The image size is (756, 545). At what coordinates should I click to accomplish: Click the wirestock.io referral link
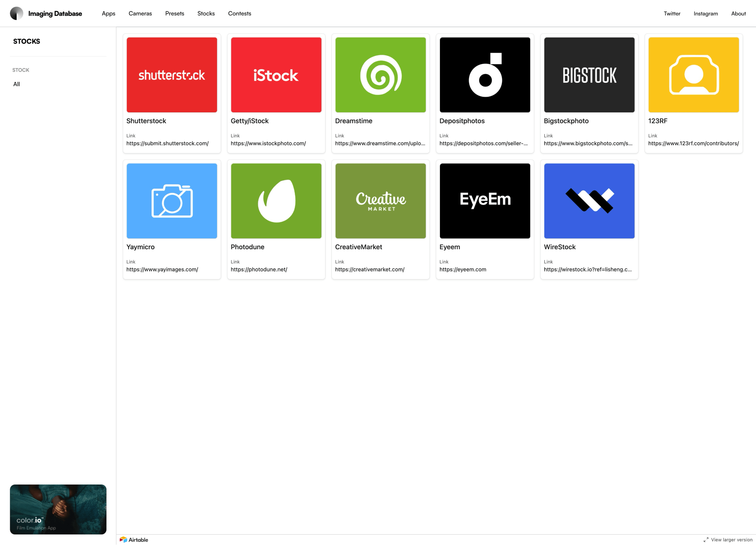[588, 269]
